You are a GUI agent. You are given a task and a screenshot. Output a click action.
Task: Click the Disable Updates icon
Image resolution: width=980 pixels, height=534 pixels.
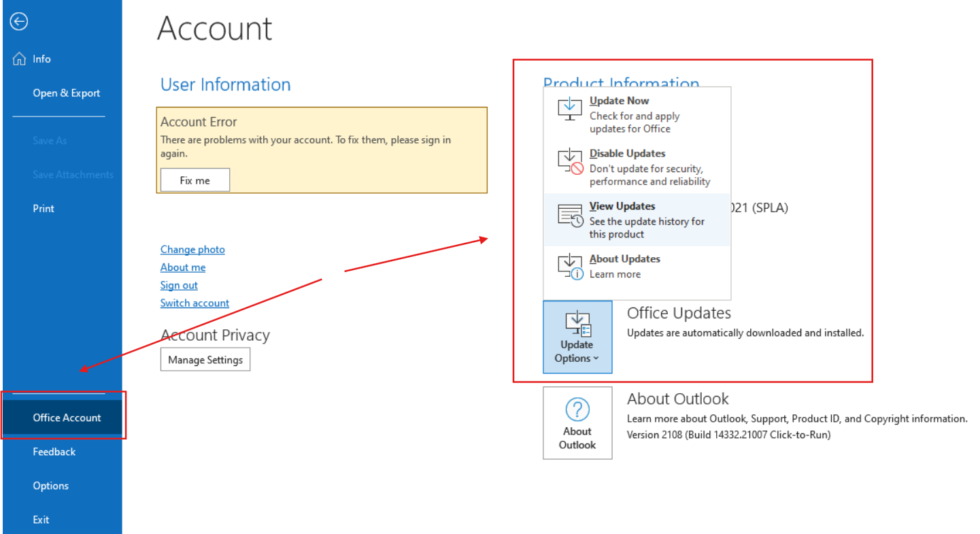[x=570, y=163]
